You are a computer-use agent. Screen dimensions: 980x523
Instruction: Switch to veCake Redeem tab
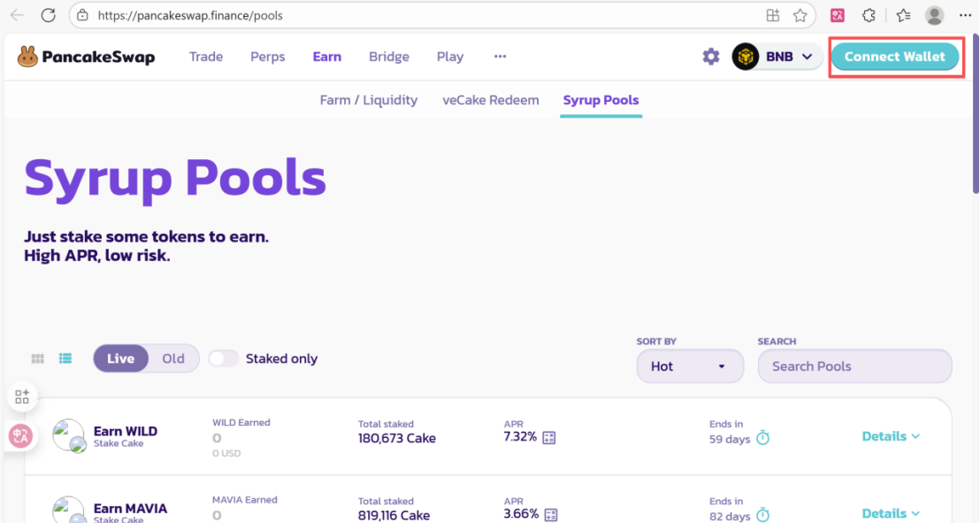491,100
